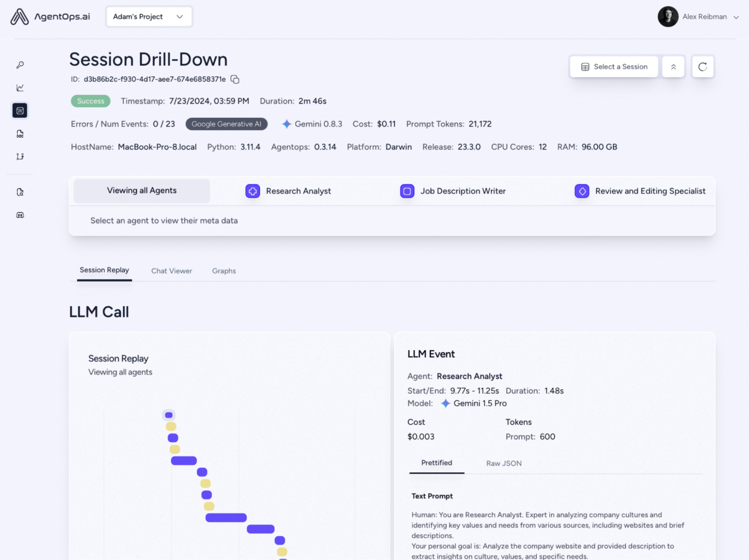This screenshot has height=560, width=749.
Task: Click the AgentOps.ai logo icon
Action: click(20, 17)
